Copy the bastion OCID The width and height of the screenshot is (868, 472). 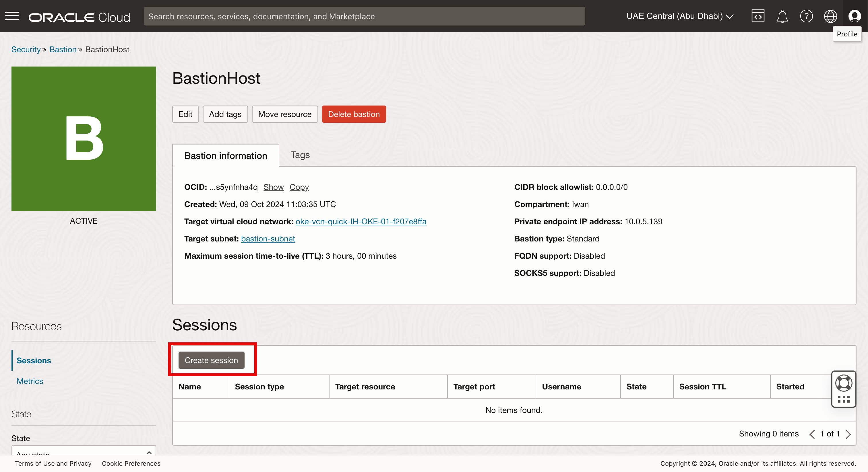coord(299,187)
